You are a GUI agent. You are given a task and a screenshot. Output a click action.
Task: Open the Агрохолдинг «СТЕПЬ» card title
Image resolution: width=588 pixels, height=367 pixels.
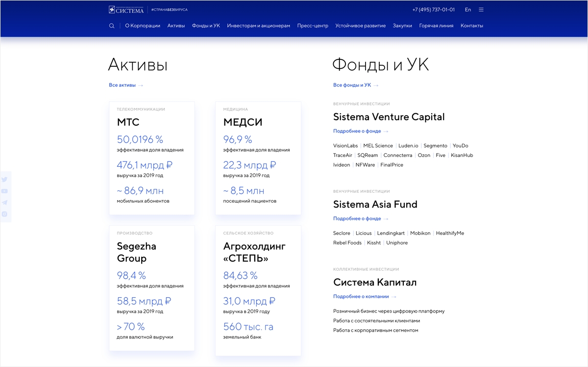click(254, 252)
